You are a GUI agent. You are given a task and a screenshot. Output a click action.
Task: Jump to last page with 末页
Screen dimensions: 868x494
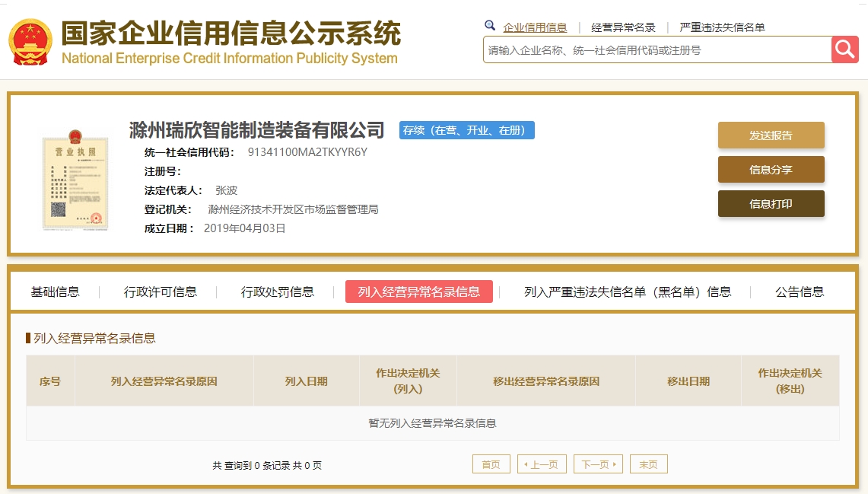click(x=649, y=464)
